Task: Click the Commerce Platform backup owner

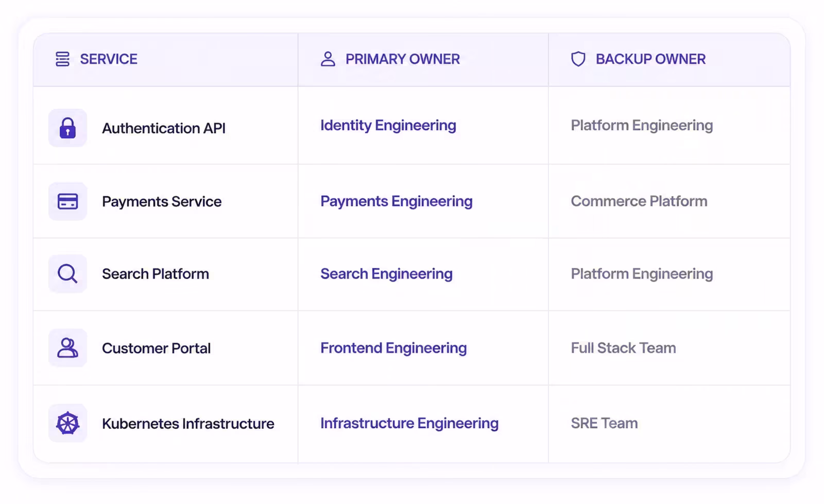Action: [x=639, y=201]
